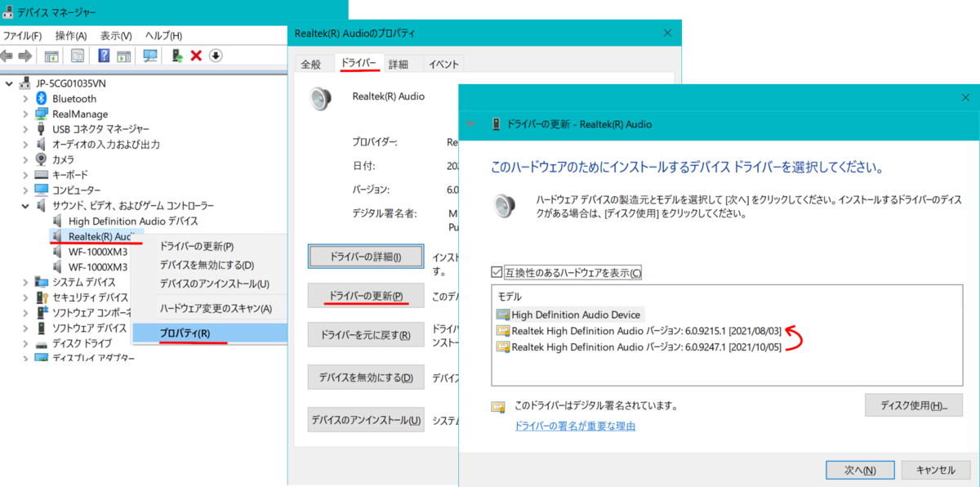The image size is (980, 487).
Task: Expand the RealManage node chevron
Action: coord(25,114)
